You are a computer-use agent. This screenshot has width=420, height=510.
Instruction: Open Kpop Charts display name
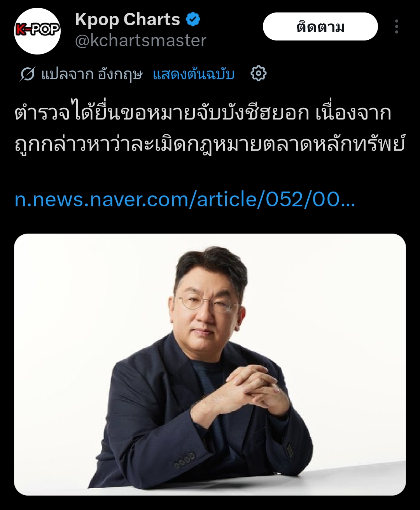coord(128,19)
